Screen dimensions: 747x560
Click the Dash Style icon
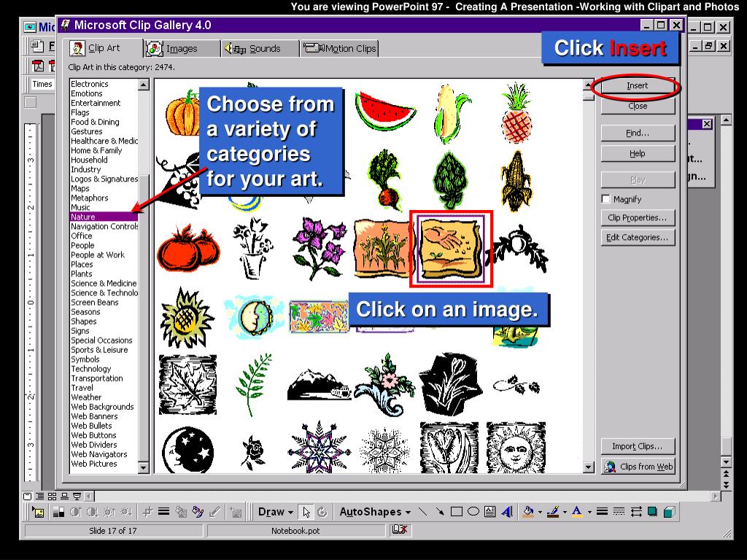click(x=619, y=512)
